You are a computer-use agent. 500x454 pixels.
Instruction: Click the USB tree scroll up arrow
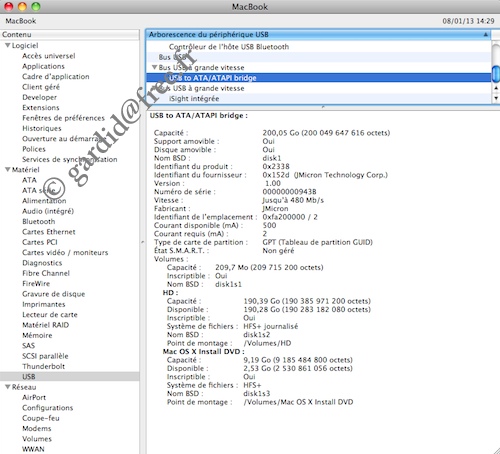pos(496,88)
